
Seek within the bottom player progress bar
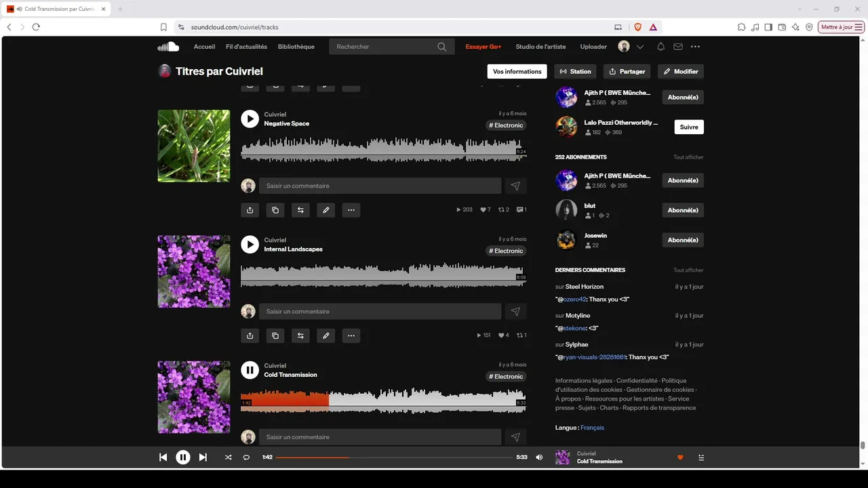[394, 457]
